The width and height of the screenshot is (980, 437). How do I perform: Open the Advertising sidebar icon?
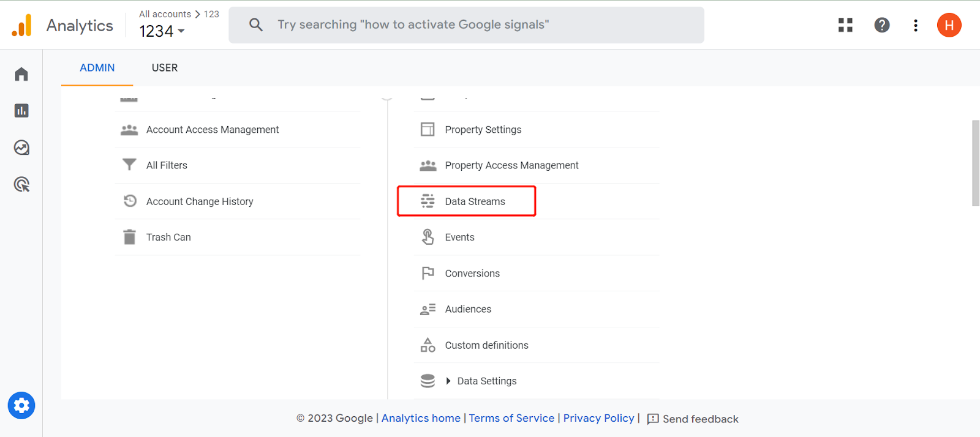pyautogui.click(x=21, y=184)
